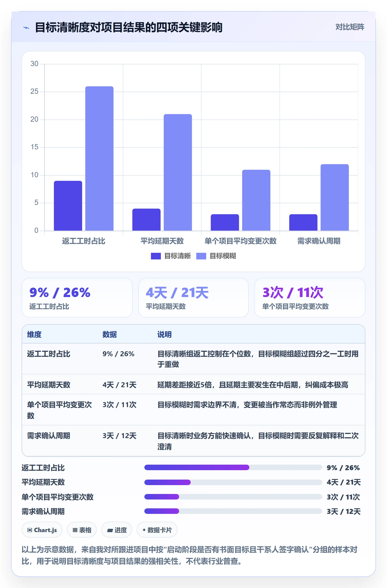Click the Chart.js tag chip
Screen dimensions: 387x588
click(x=42, y=530)
